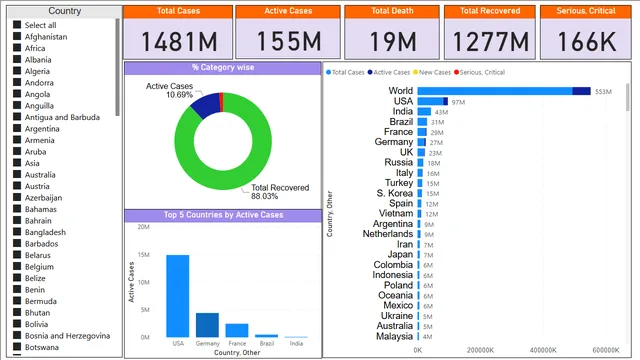Screen dimensions: 640x360
Task: Click the Total Recovered 88.03% label
Action: click(x=280, y=192)
